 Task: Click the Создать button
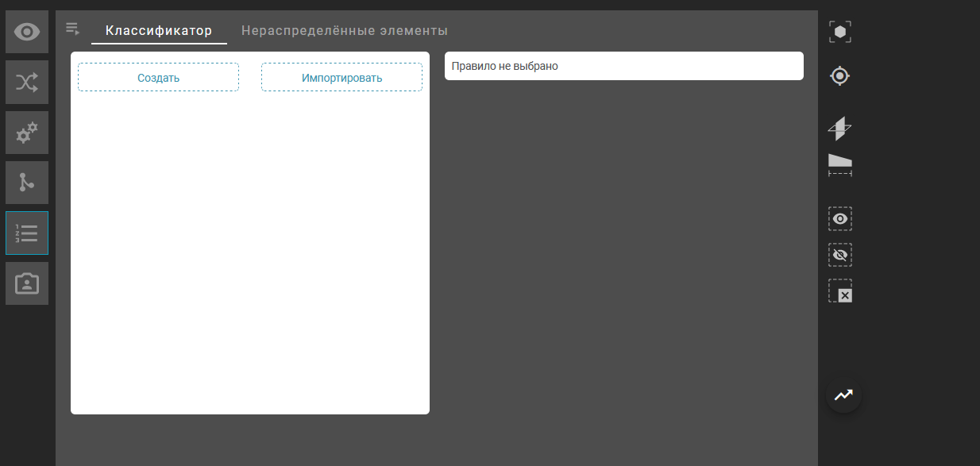[x=158, y=78]
